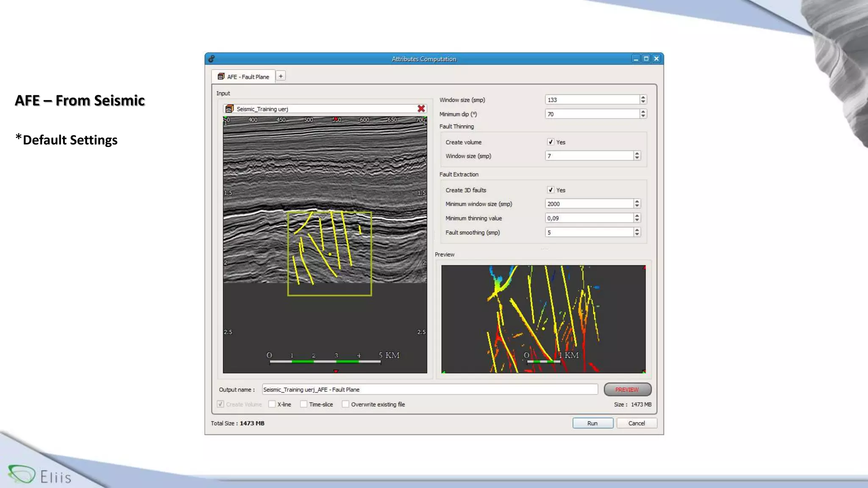Maximize the Attributes Computation window

(x=646, y=59)
